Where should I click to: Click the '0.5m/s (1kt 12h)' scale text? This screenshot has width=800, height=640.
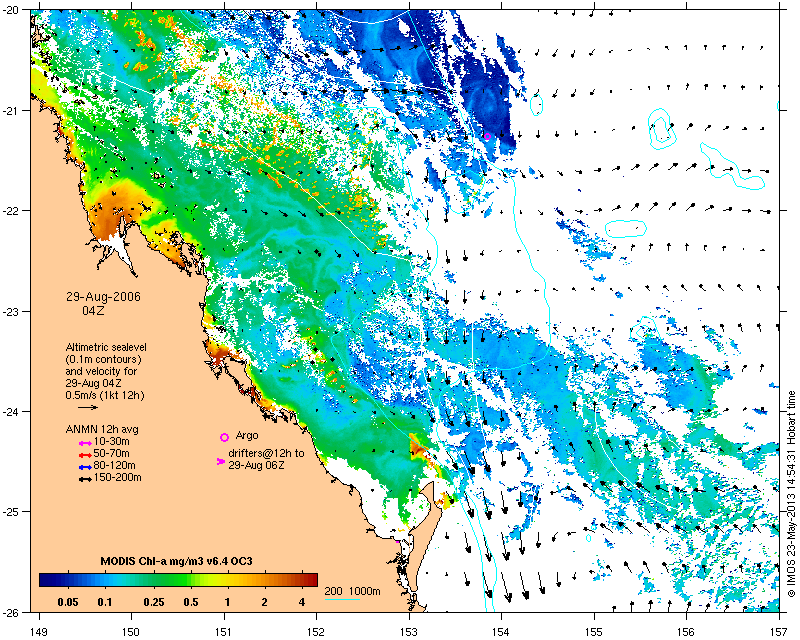click(x=105, y=396)
